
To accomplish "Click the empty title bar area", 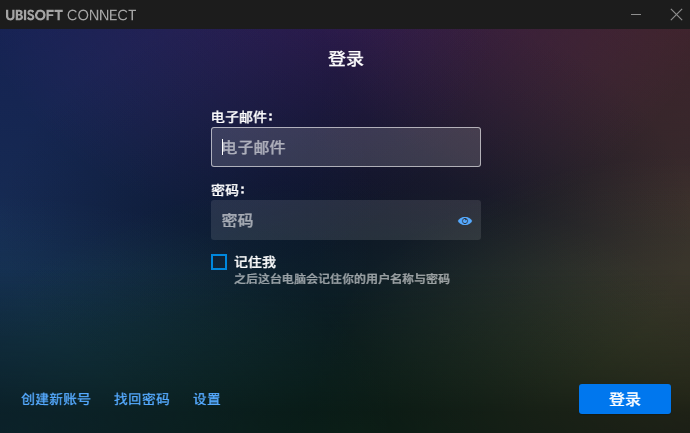I will 380,14.
